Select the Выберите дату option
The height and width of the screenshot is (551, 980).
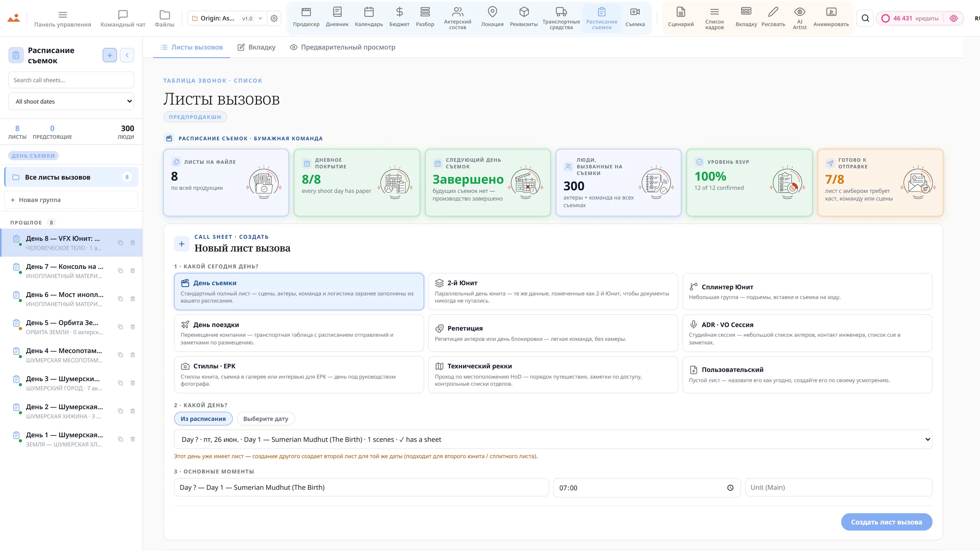point(265,419)
